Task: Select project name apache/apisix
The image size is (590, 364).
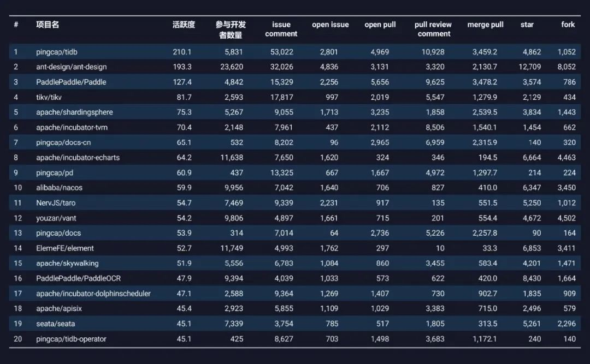Action: 59,308
